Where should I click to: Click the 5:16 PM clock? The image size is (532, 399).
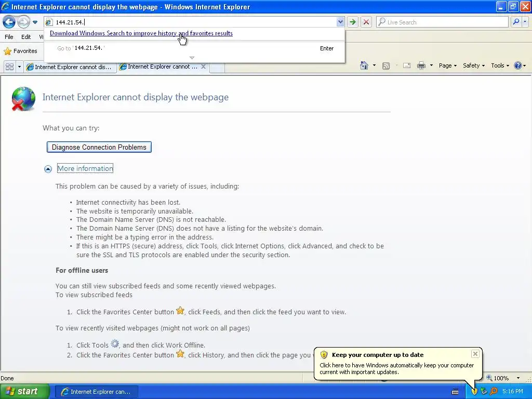(513, 392)
